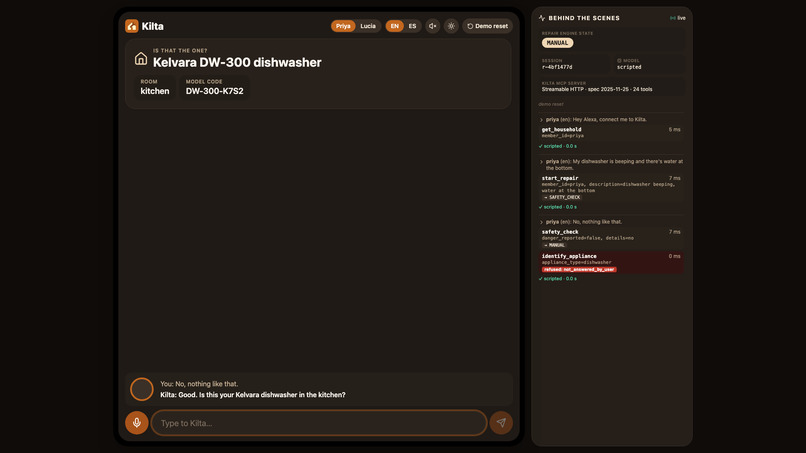Click the 'You: No, nothing like that.' line

[199, 384]
